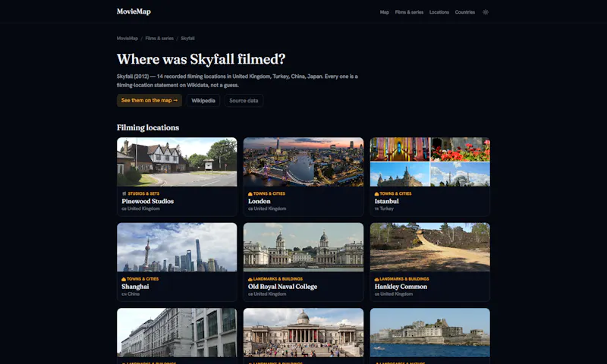The height and width of the screenshot is (364, 607).
Task: Open the Pinewood Studios photo
Action: [177, 162]
